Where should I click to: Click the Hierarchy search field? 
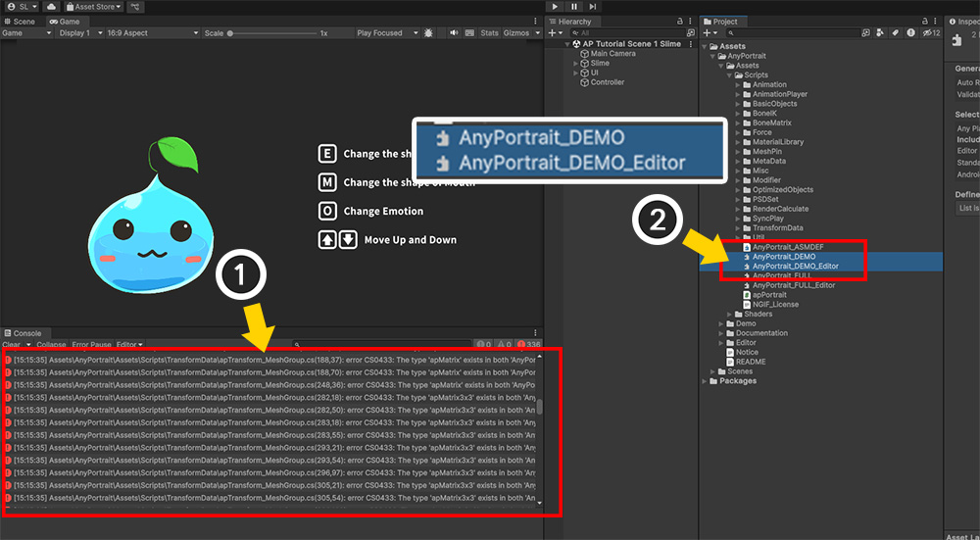628,33
